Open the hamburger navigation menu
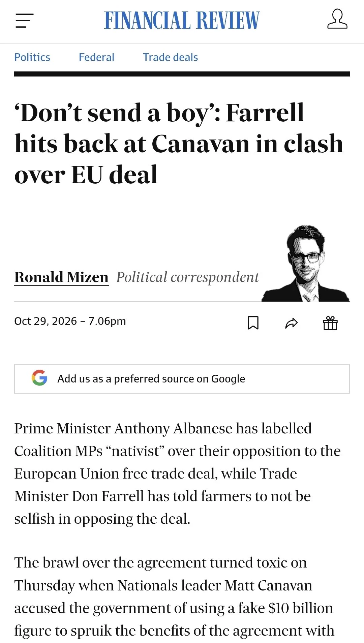Screen dimensions: 364x643 coord(25,21)
